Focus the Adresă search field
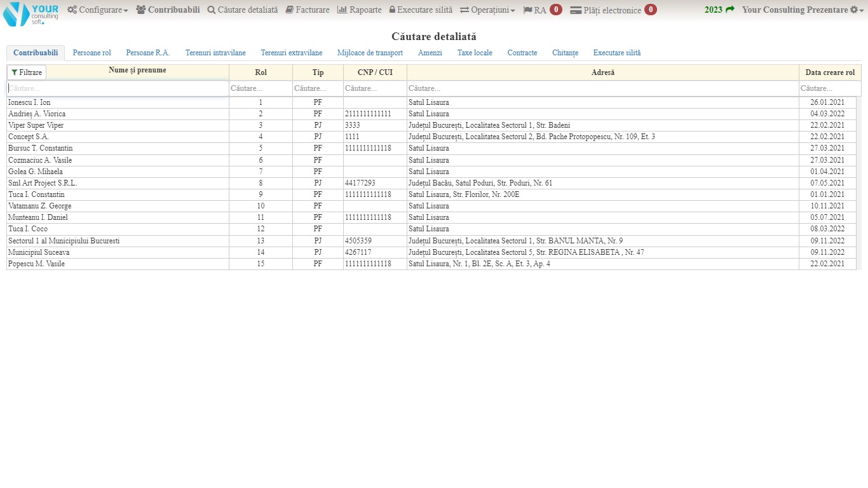Image resolution: width=868 pixels, height=488 pixels. [603, 88]
